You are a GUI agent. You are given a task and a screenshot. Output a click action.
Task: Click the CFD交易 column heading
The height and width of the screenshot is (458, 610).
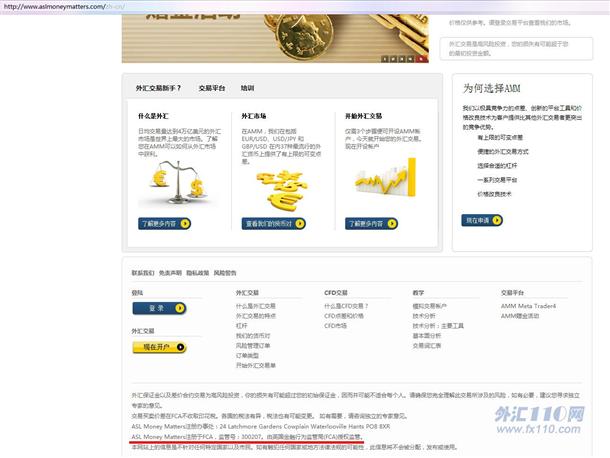336,293
